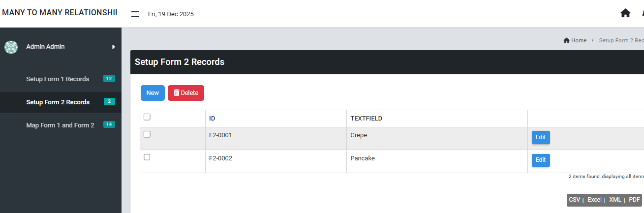The height and width of the screenshot is (213, 644).
Task: Click the 12 badge on Form 1 Records
Action: point(109,79)
